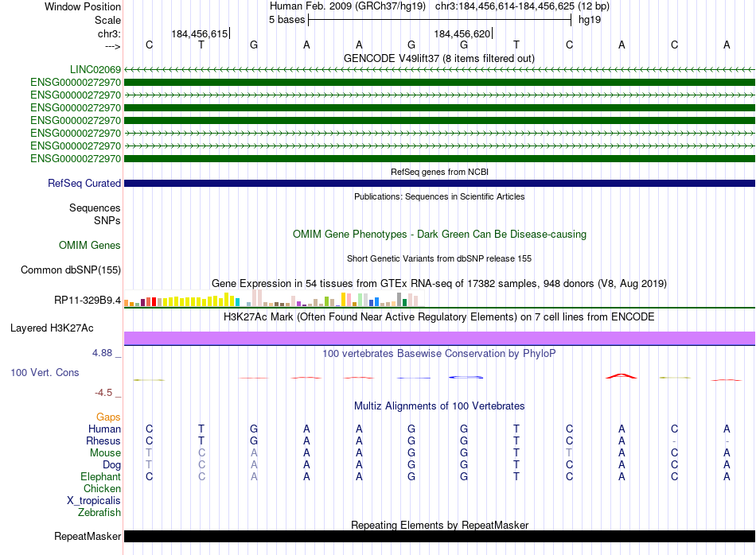
Task: Click the 'OMIM Genes' label
Action: tap(90, 245)
